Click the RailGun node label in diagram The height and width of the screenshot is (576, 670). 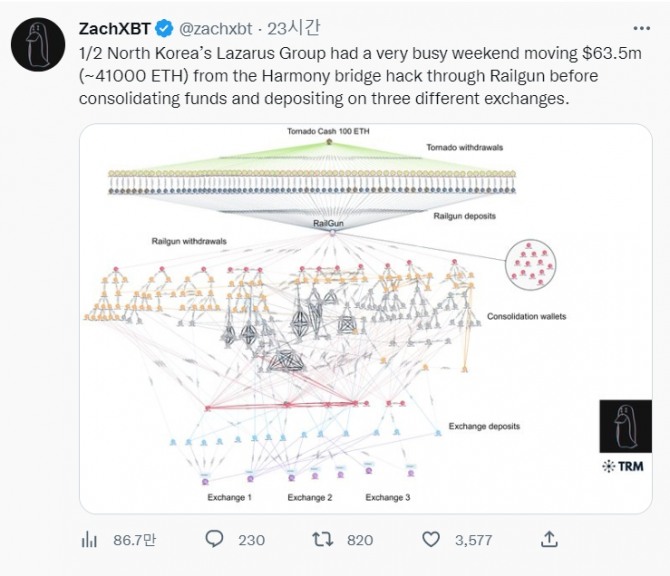329,222
